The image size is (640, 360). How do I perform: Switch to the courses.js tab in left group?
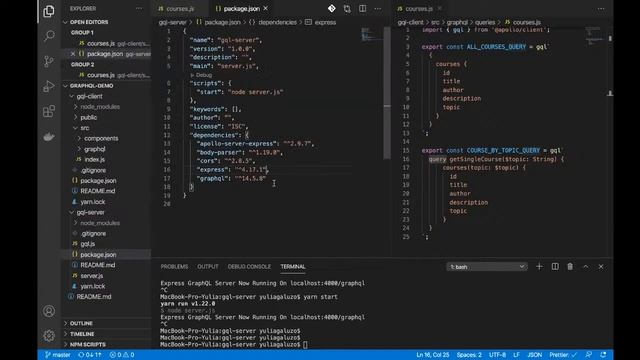(179, 9)
